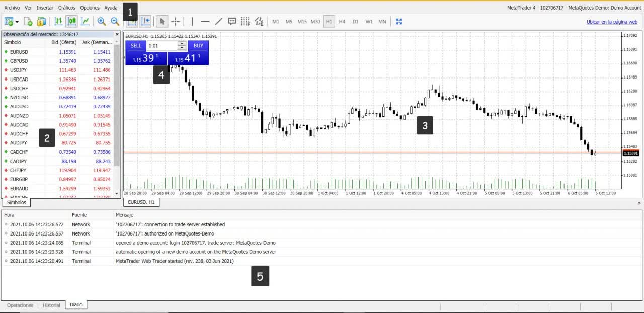Viewport: 644px width, 313px height.
Task: Open the Ver menu
Action: coord(28,8)
